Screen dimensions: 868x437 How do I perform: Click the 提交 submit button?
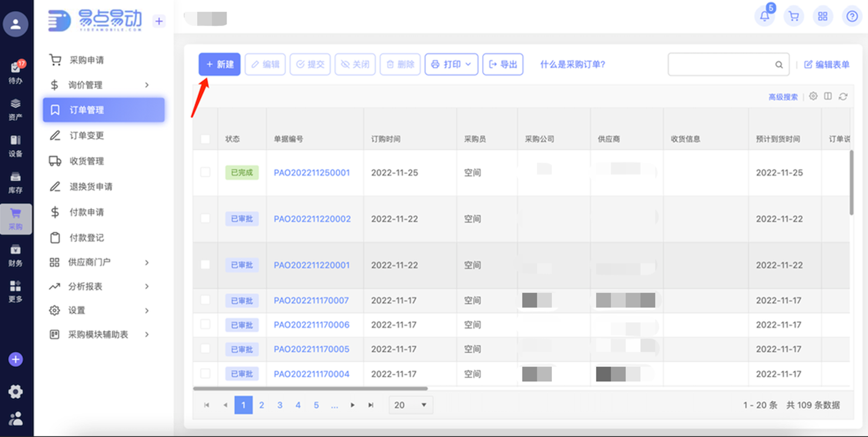pos(310,64)
